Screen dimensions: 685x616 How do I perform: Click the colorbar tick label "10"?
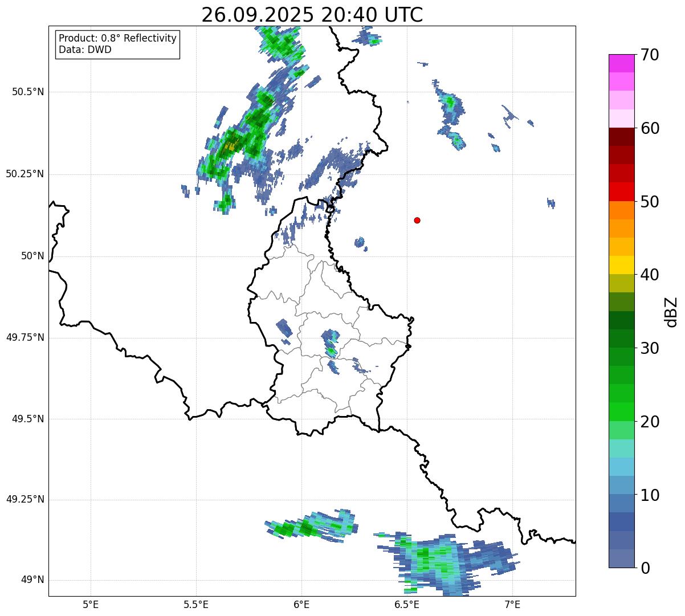point(650,495)
